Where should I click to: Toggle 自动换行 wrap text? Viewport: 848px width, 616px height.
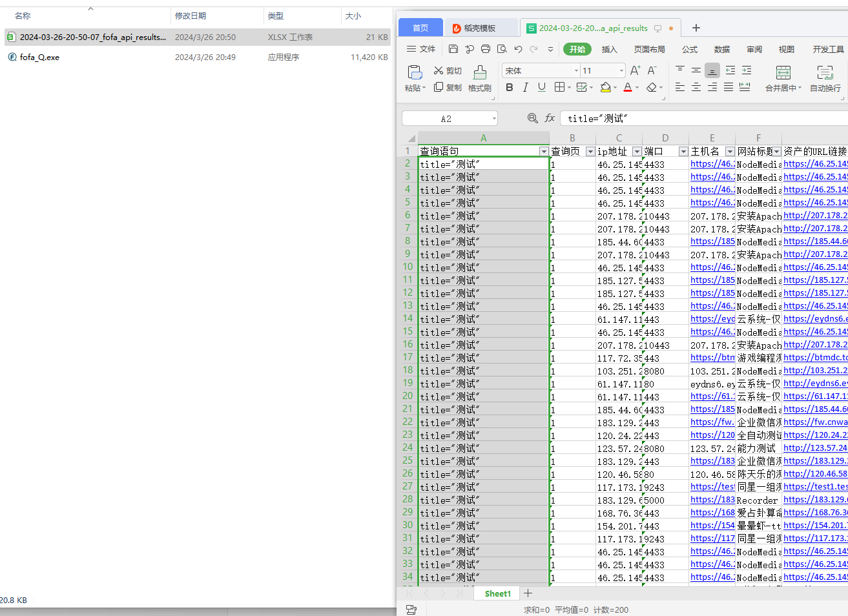pos(825,79)
